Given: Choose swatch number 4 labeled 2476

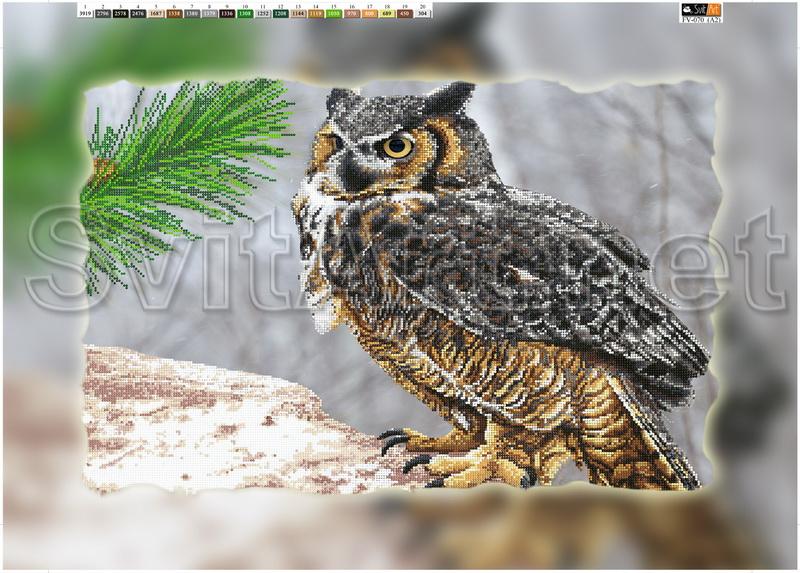Looking at the screenshot, I should click(139, 14).
